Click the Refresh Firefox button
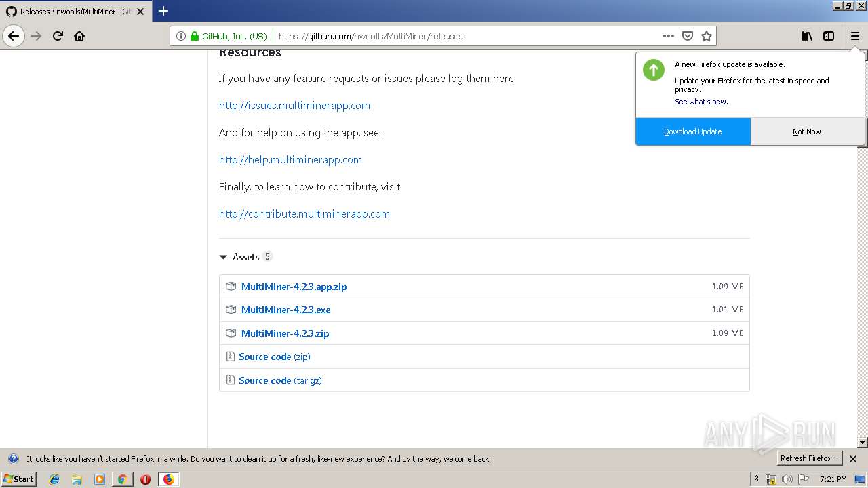Image resolution: width=868 pixels, height=488 pixels. point(809,459)
